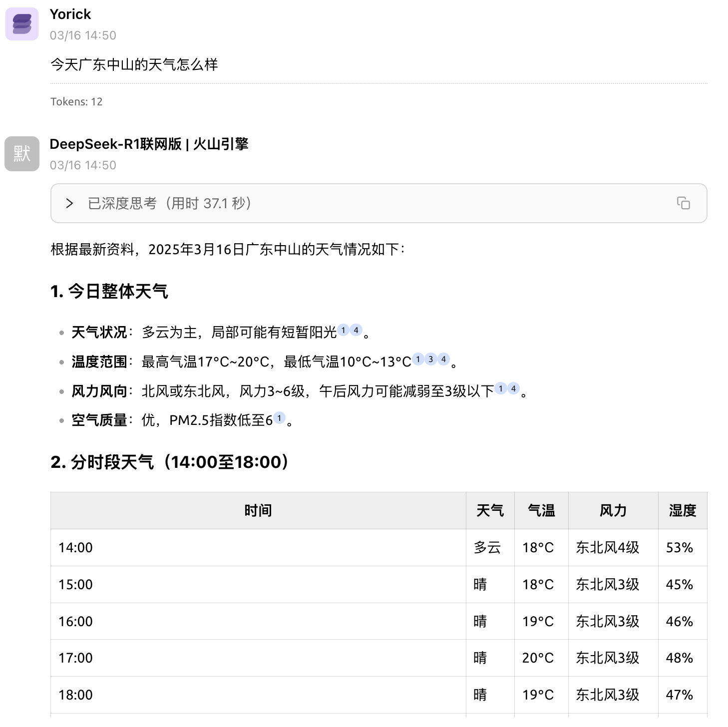Screen dimensions: 728x727
Task: Click the 时间 column header
Action: pyautogui.click(x=258, y=510)
